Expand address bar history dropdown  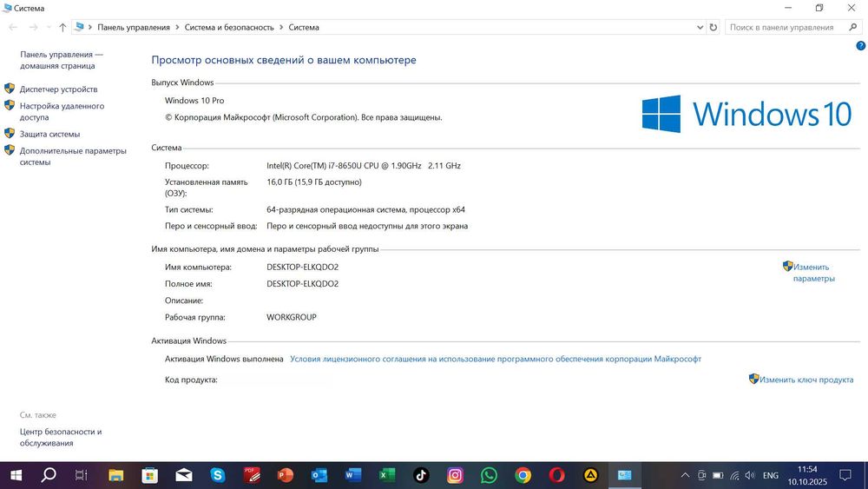click(x=700, y=27)
